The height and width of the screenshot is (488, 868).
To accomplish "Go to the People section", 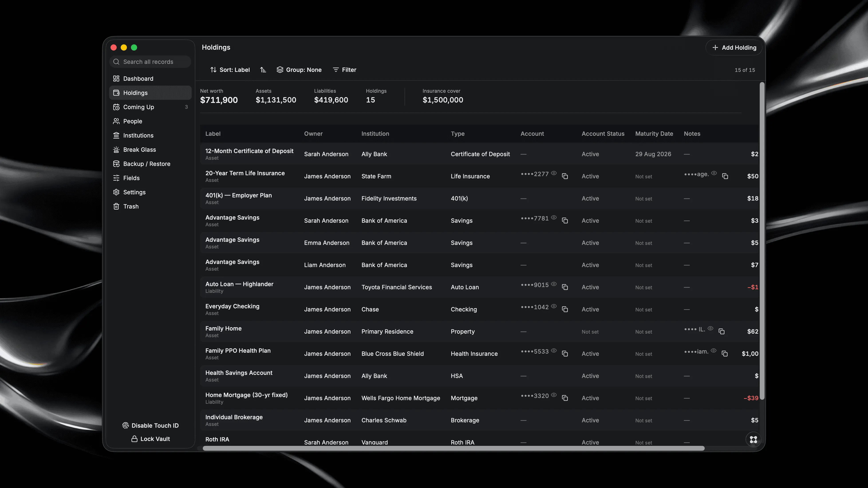I will pos(150,121).
